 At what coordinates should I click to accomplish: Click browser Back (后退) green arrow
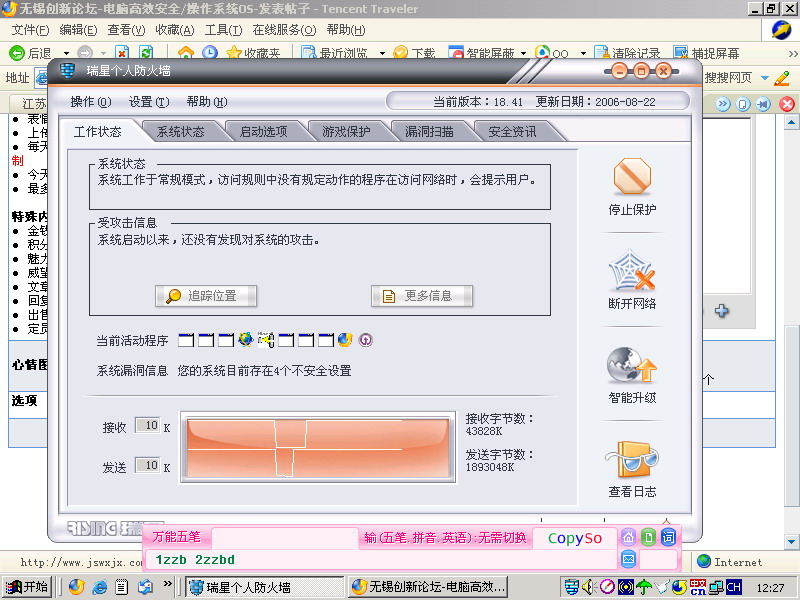[x=17, y=53]
